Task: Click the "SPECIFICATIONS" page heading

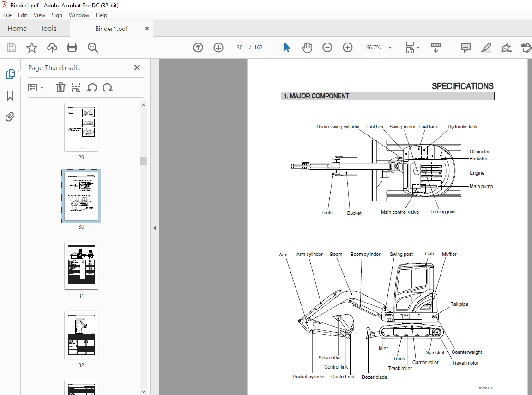Action: pos(462,86)
